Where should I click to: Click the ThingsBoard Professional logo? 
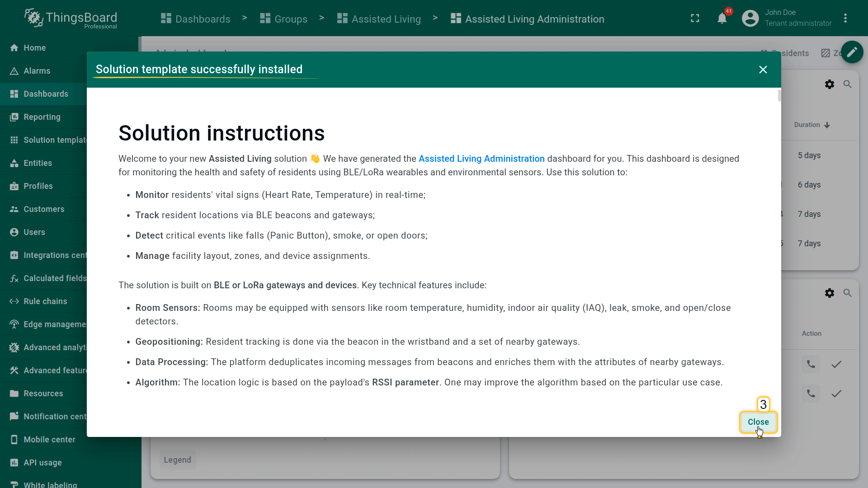71,19
